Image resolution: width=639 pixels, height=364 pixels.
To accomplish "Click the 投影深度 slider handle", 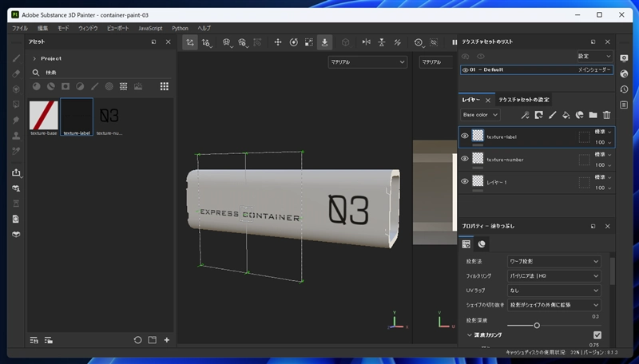I will click(537, 325).
